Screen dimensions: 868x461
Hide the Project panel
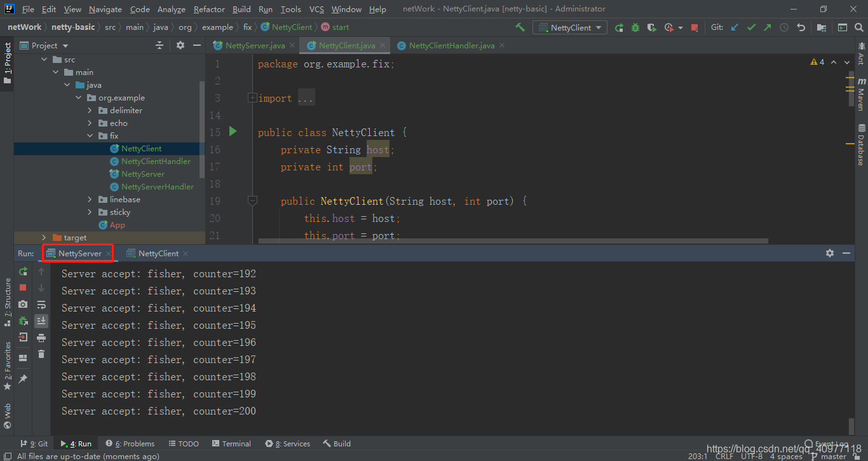pyautogui.click(x=197, y=45)
